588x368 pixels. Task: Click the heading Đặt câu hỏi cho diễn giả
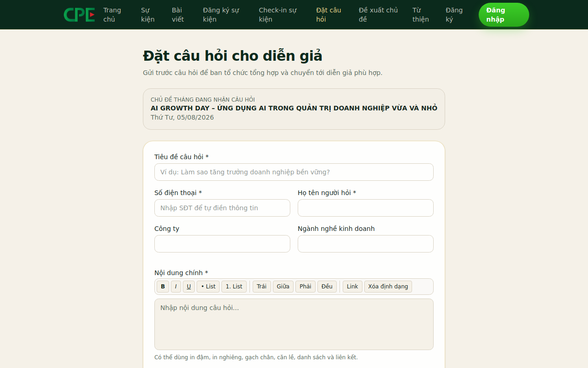[x=232, y=56]
